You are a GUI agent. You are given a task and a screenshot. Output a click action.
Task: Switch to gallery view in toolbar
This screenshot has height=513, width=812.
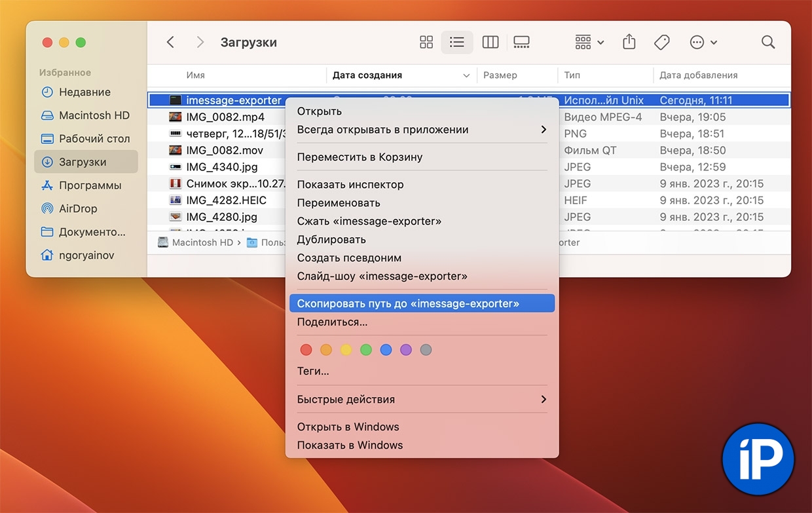(521, 43)
